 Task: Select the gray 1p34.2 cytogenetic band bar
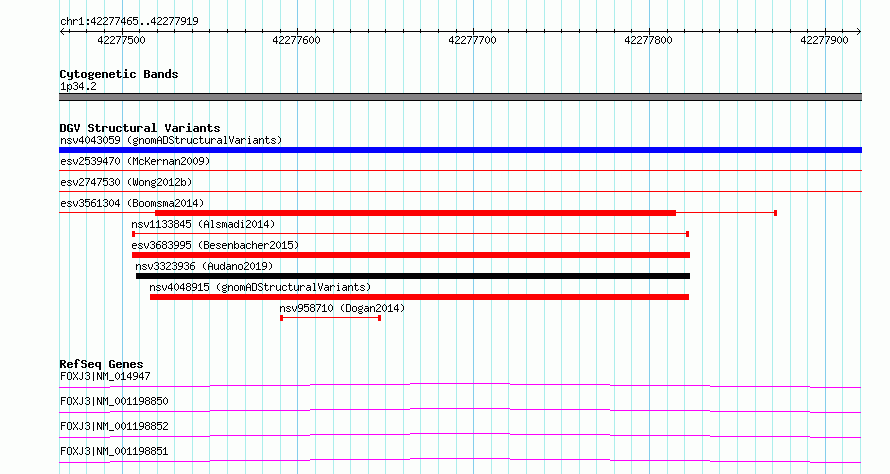coord(460,97)
